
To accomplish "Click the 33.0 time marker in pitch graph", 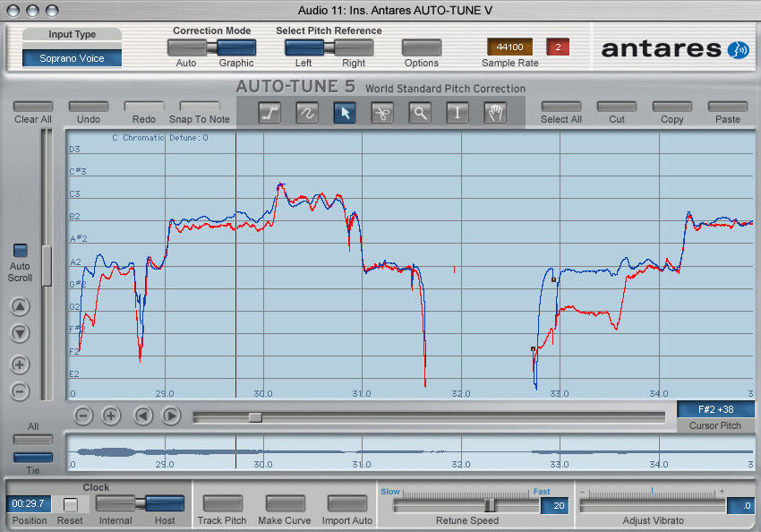I will [560, 394].
